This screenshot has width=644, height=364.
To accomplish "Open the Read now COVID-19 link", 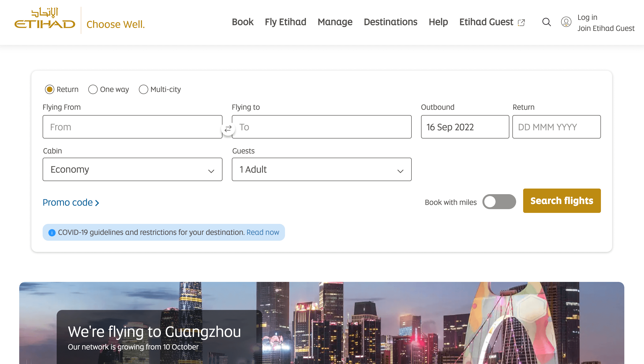I will point(263,232).
